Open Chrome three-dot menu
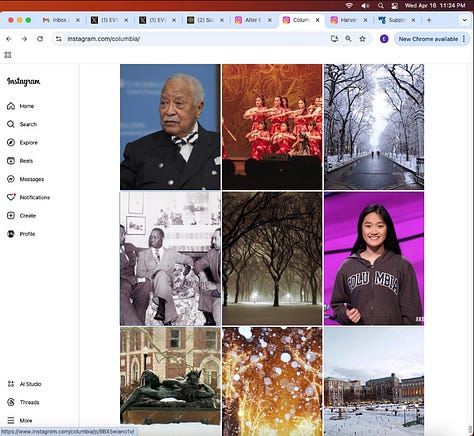This screenshot has width=474, height=436. (x=464, y=39)
